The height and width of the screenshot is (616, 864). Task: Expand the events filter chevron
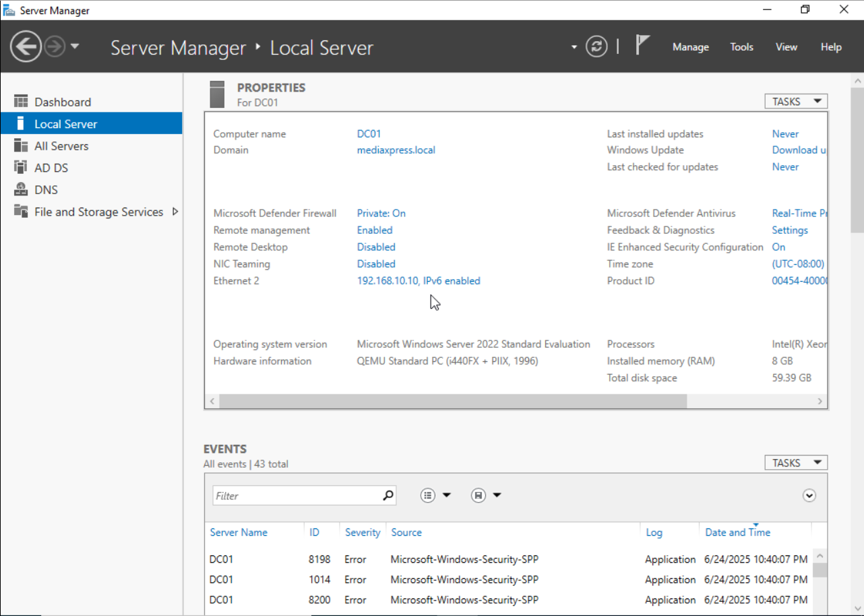(809, 495)
